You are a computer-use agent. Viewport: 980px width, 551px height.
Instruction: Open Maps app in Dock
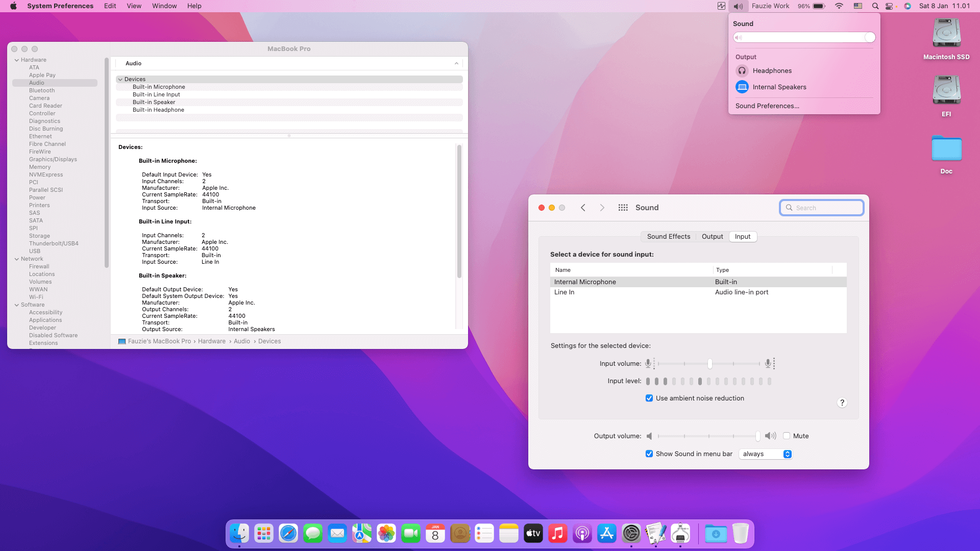point(362,534)
